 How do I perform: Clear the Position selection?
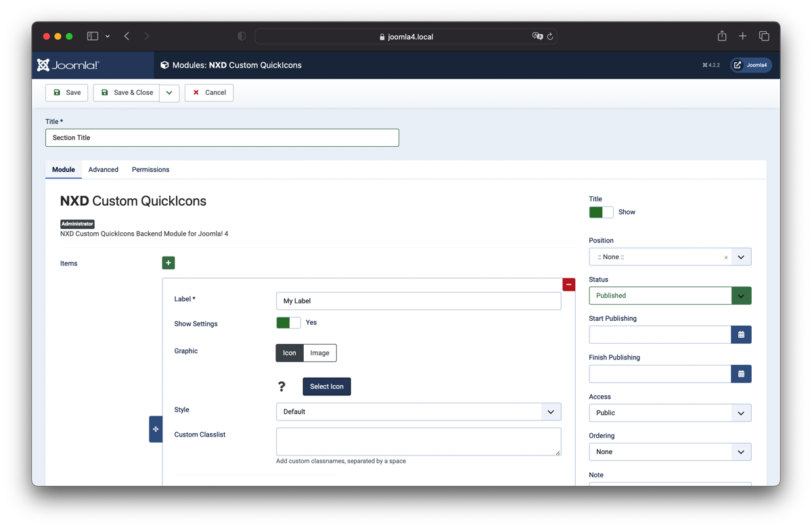point(726,257)
